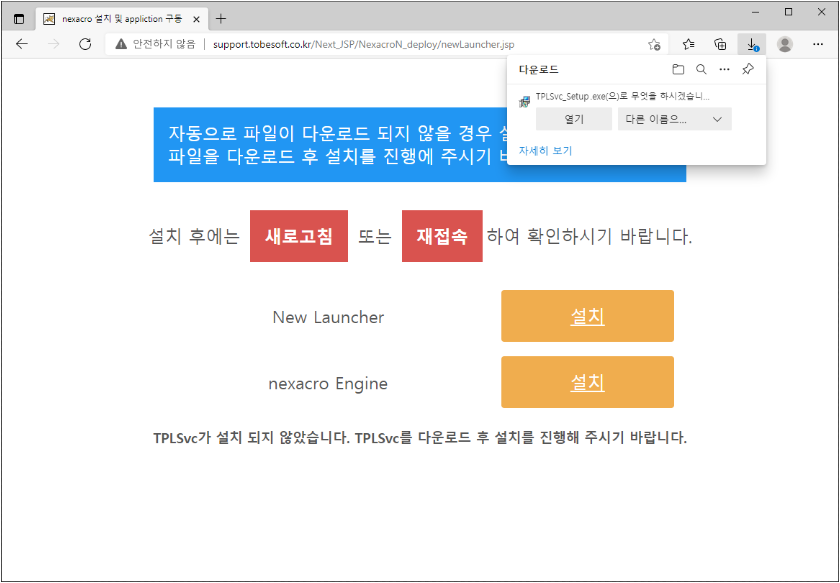Open the browser profile avatar

pyautogui.click(x=786, y=44)
